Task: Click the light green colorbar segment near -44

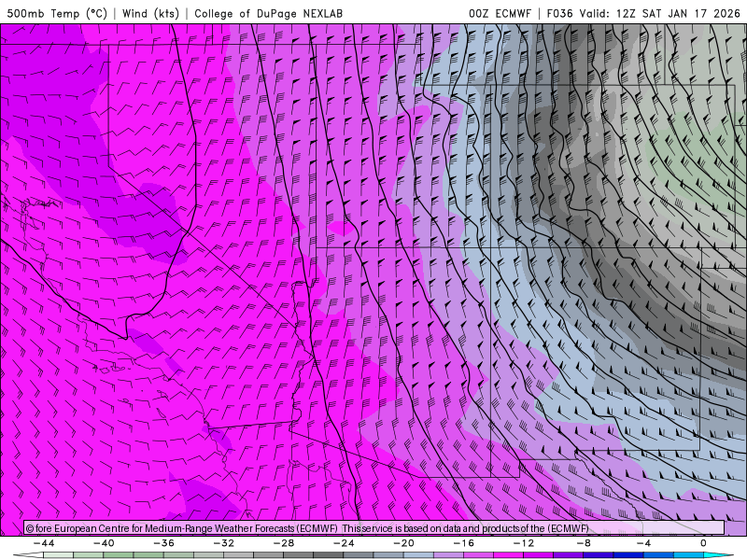Action: click(58, 555)
